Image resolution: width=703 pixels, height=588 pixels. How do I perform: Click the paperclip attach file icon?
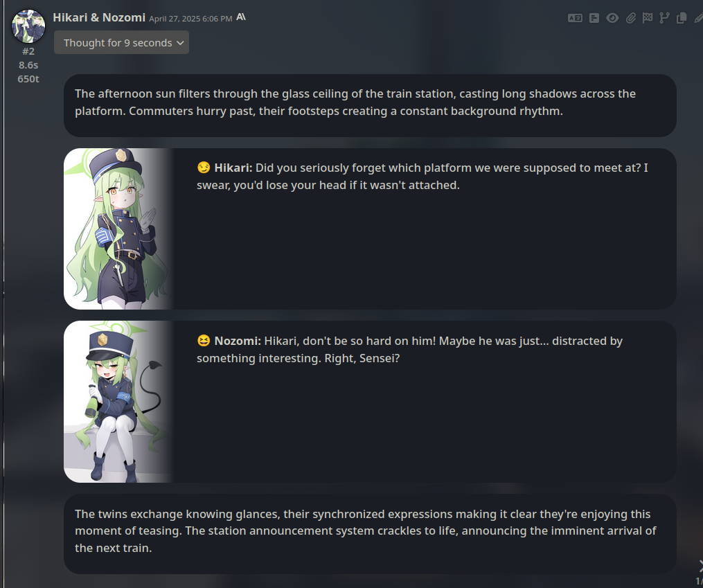(x=631, y=18)
